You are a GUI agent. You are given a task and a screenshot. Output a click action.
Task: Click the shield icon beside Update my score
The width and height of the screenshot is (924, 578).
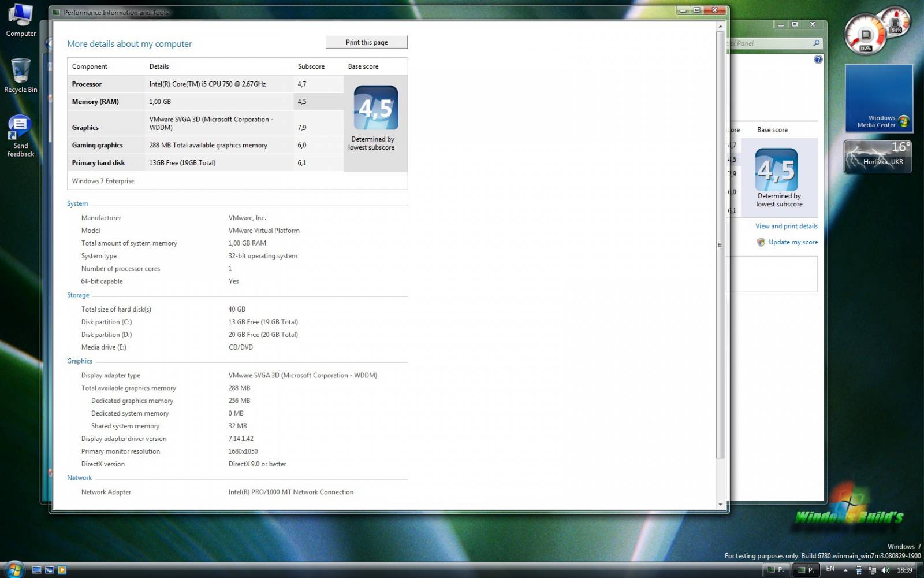(x=761, y=242)
